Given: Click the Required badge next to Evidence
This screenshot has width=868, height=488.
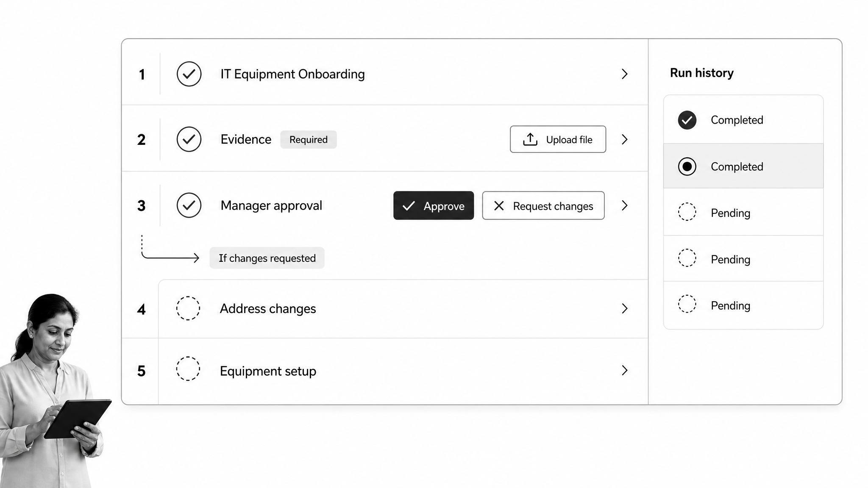Looking at the screenshot, I should 309,139.
